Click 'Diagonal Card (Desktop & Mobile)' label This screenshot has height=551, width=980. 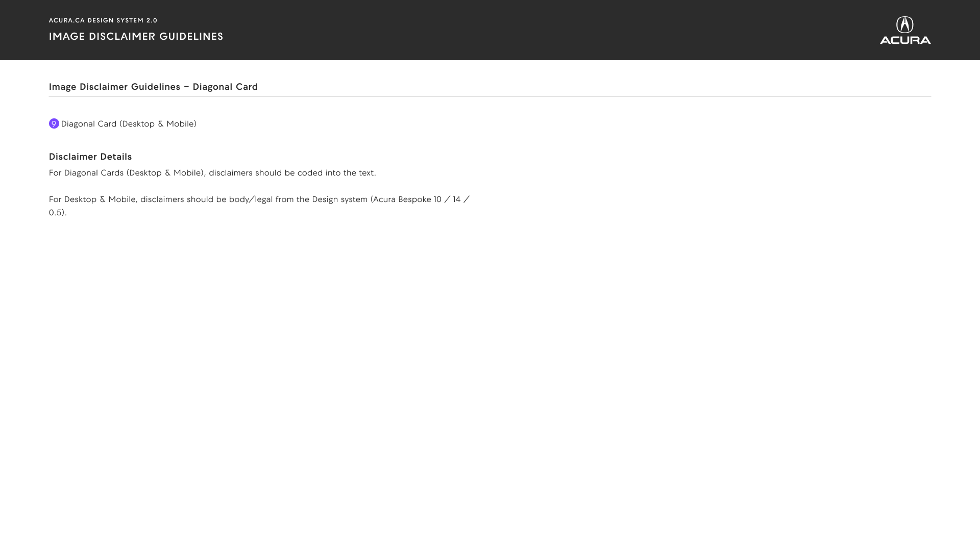point(129,124)
